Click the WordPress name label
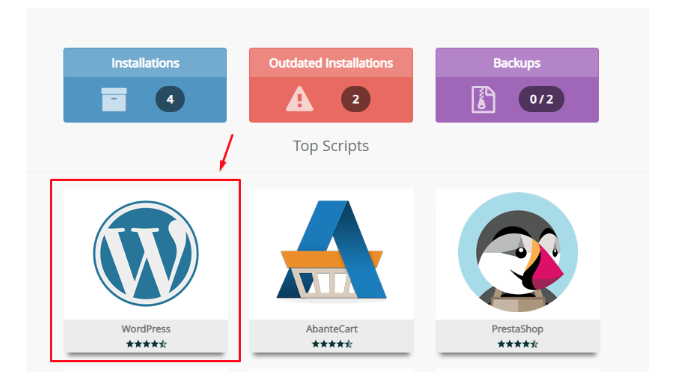 146,329
